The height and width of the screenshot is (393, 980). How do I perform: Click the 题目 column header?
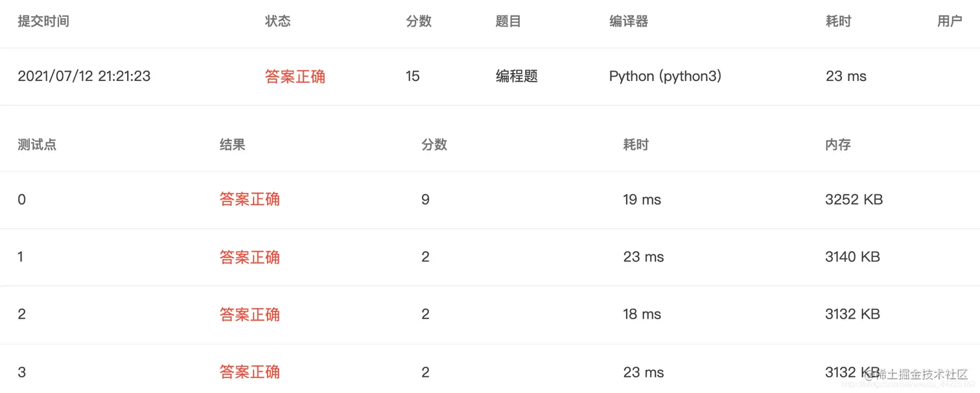pos(508,21)
